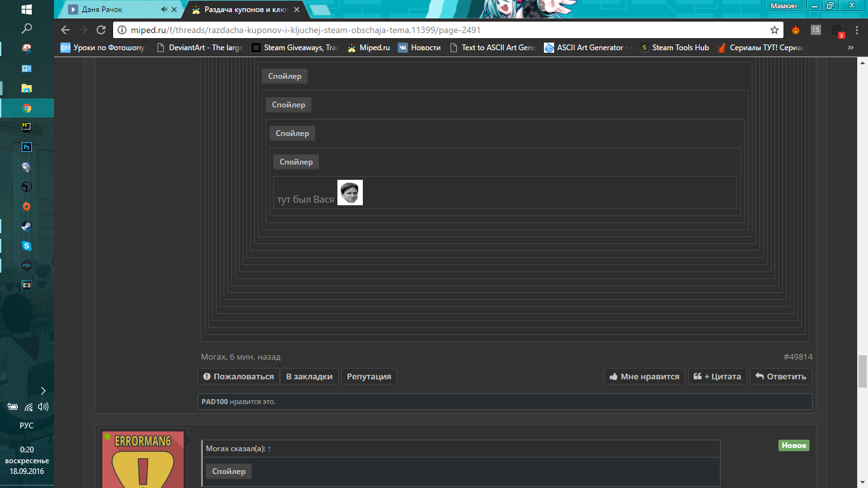Reload the current page
This screenshot has width=868, height=488.
[100, 30]
